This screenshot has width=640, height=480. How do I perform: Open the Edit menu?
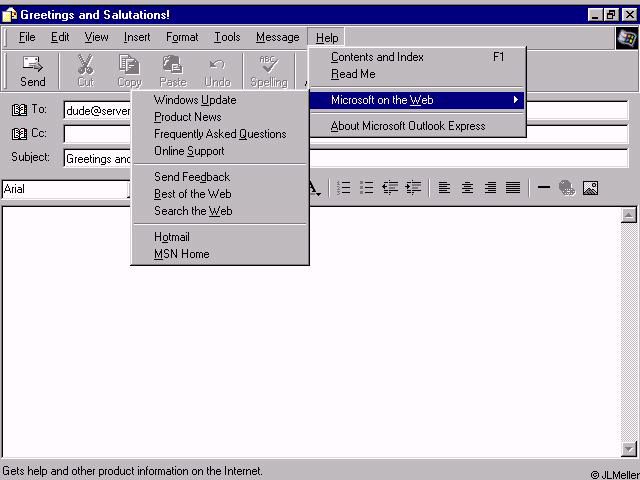tap(60, 38)
